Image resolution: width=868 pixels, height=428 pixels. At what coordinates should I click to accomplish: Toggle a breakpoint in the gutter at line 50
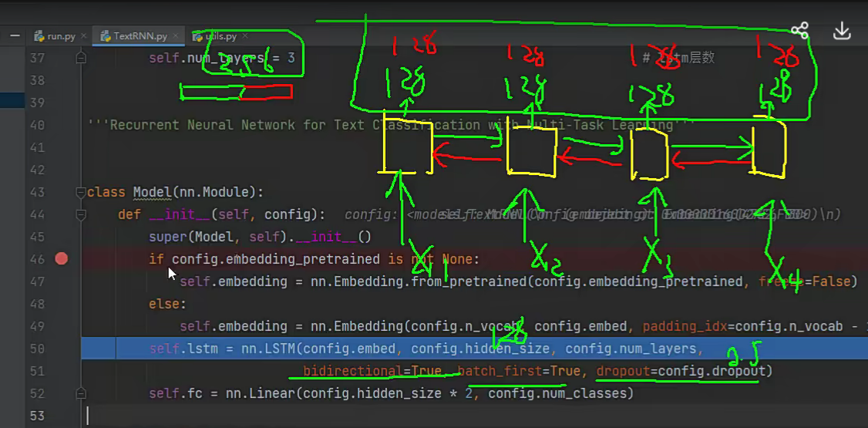point(62,349)
